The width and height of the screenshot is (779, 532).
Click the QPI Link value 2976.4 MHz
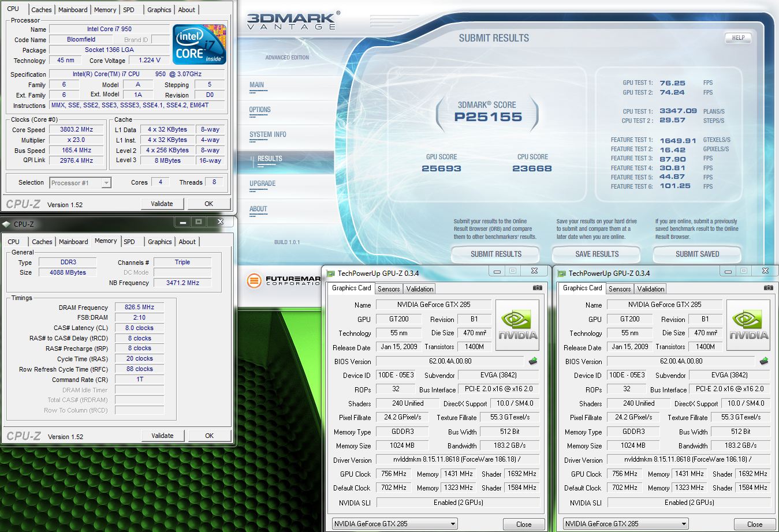(x=77, y=160)
